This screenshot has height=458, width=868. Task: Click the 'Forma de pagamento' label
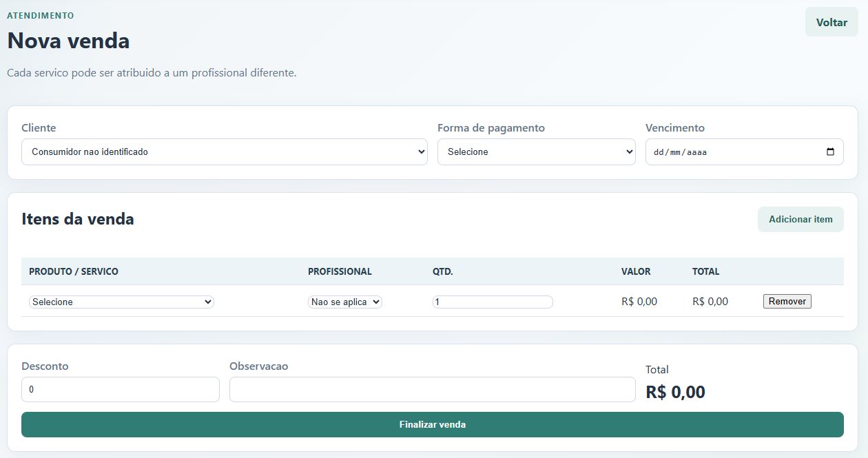491,127
